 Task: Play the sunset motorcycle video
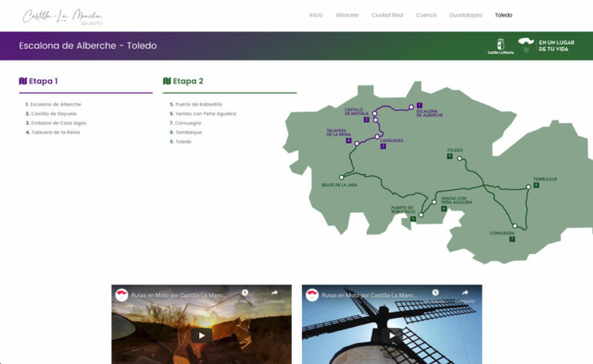202,335
